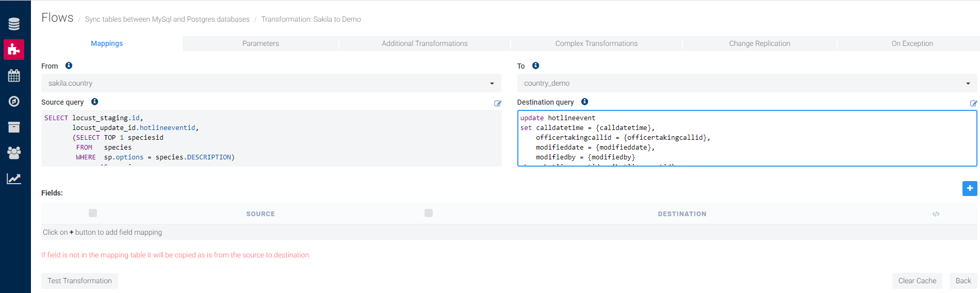The width and height of the screenshot is (980, 293).
Task: Open the archive box sidebar icon
Action: (14, 127)
